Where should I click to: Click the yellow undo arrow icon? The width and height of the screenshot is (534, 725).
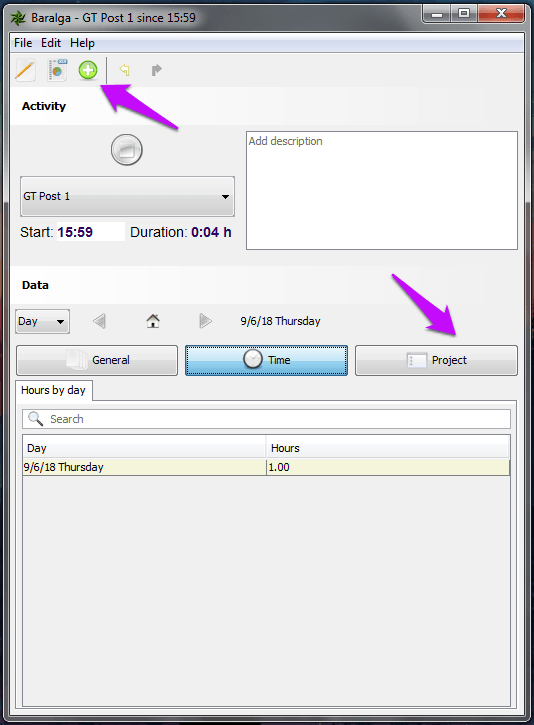pos(124,70)
